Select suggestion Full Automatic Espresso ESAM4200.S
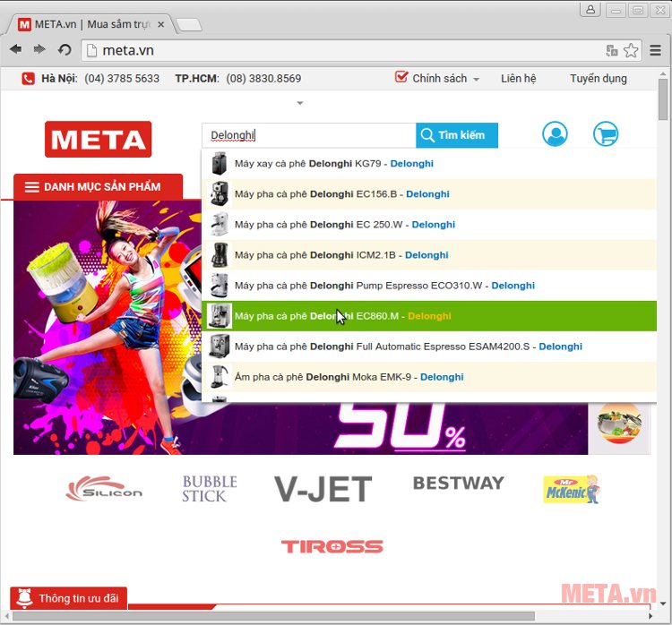This screenshot has height=625, width=672. 429,347
